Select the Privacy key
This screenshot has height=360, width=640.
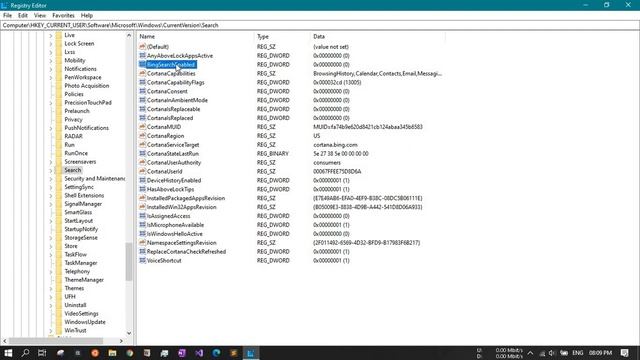click(73, 120)
